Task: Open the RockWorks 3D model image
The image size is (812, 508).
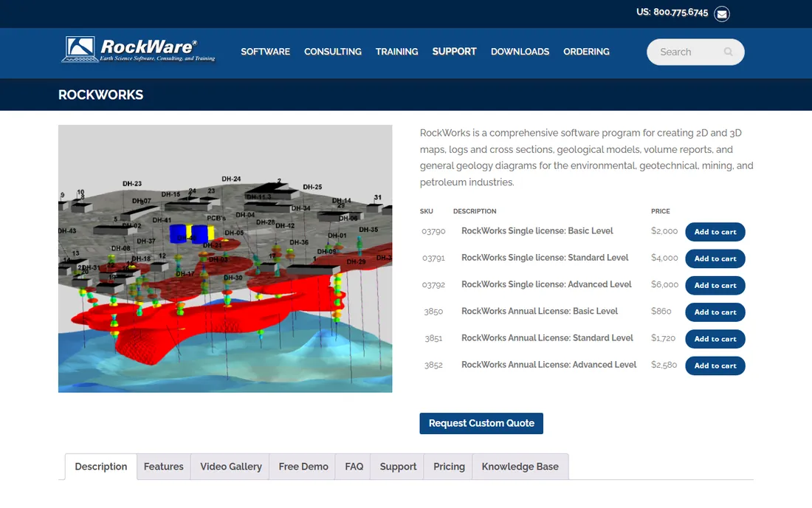Action: [225, 258]
